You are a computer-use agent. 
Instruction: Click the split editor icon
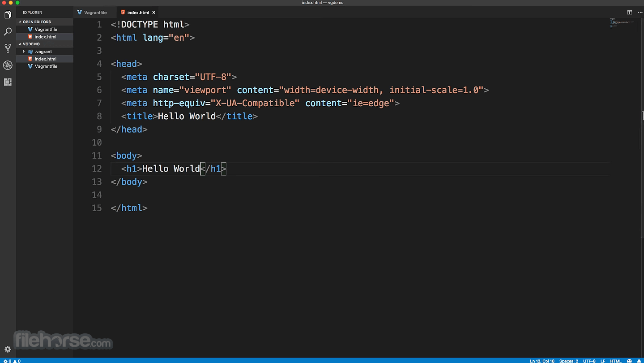pyautogui.click(x=629, y=13)
